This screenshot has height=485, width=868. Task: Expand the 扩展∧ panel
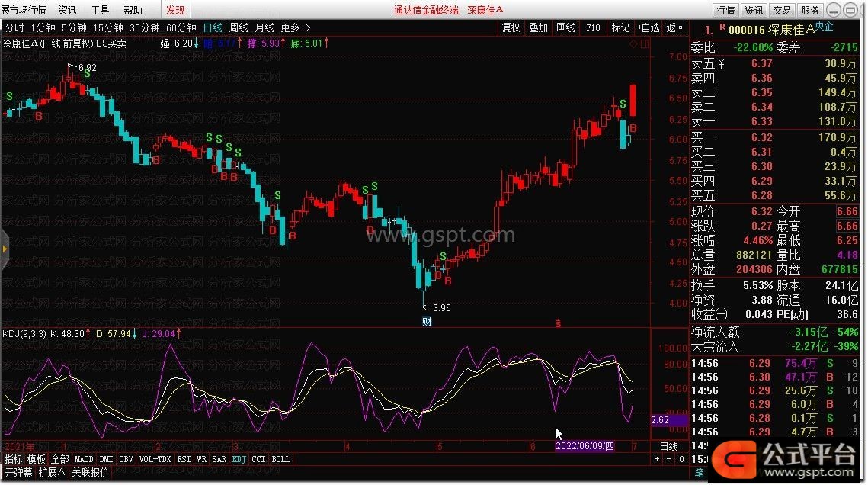click(x=52, y=472)
